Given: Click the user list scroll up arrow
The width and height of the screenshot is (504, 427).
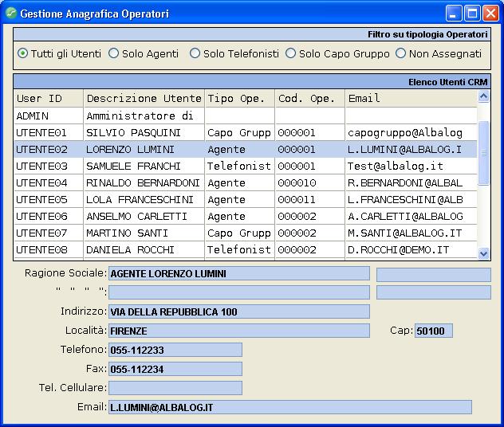Looking at the screenshot, I should click(484, 96).
